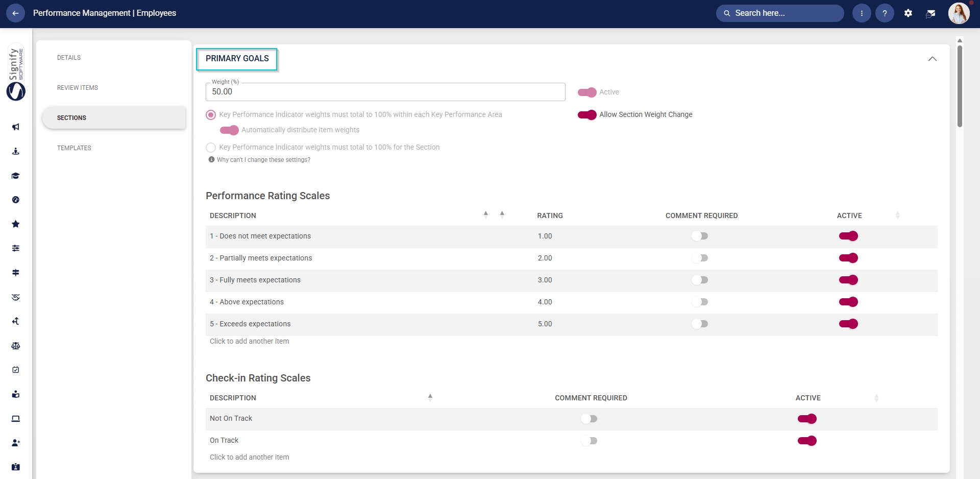The width and height of the screenshot is (980, 479).
Task: Toggle Automatically distribute item weights
Action: pyautogui.click(x=229, y=130)
